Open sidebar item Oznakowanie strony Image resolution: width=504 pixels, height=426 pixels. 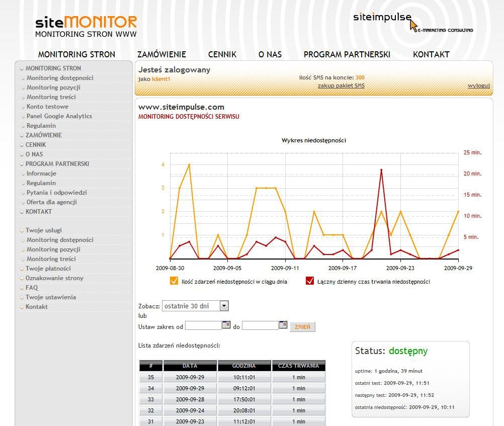click(x=54, y=278)
